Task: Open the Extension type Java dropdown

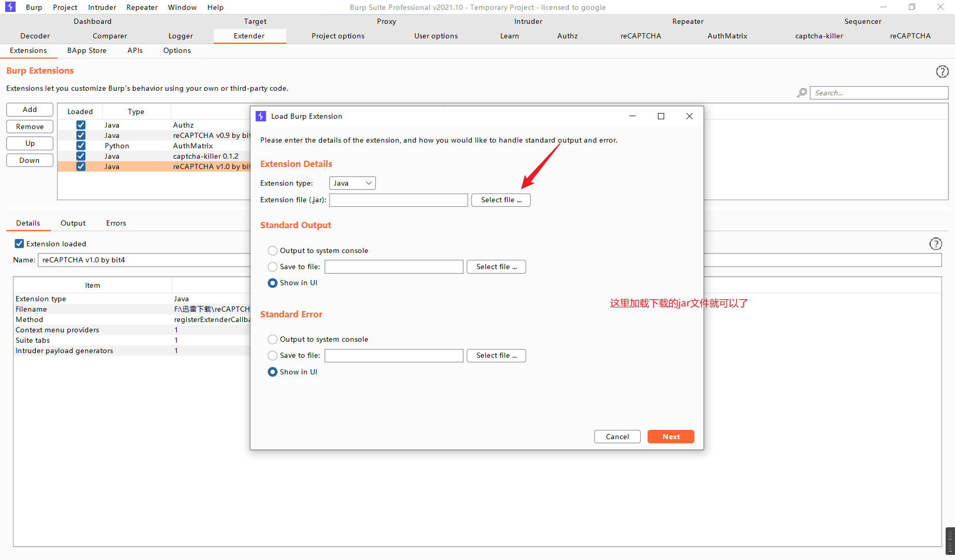Action: (x=353, y=183)
